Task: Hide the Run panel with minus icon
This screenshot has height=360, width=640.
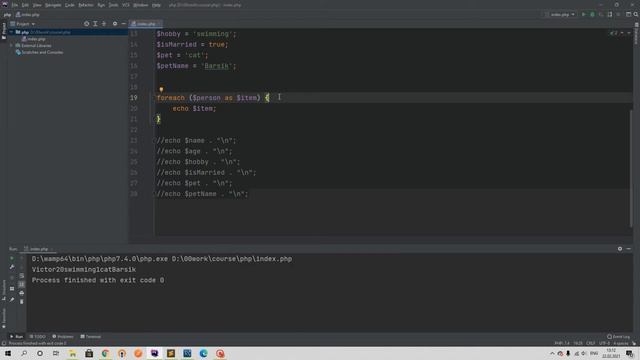Action: point(629,249)
